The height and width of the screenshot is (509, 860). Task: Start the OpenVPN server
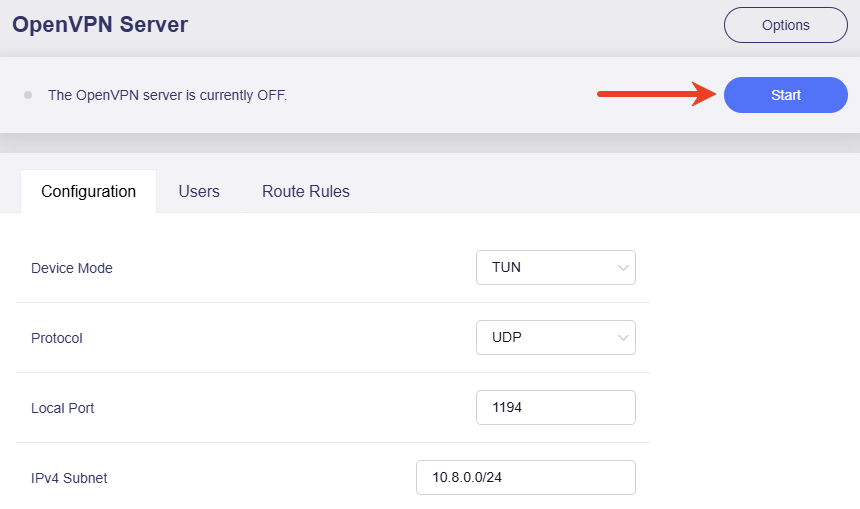point(785,95)
